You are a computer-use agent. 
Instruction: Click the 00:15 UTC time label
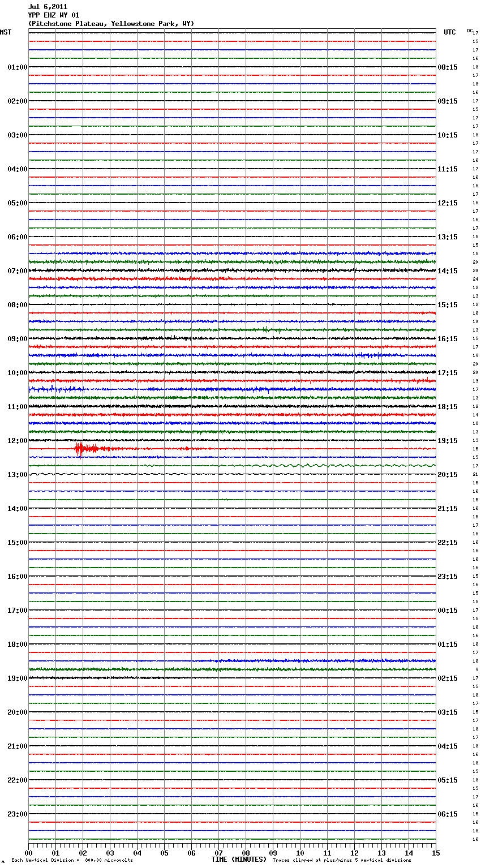tap(448, 611)
